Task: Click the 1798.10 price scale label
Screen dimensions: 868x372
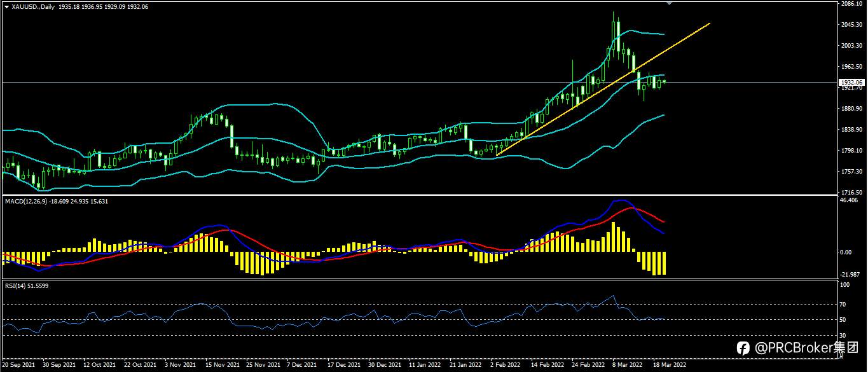Action: (851, 151)
